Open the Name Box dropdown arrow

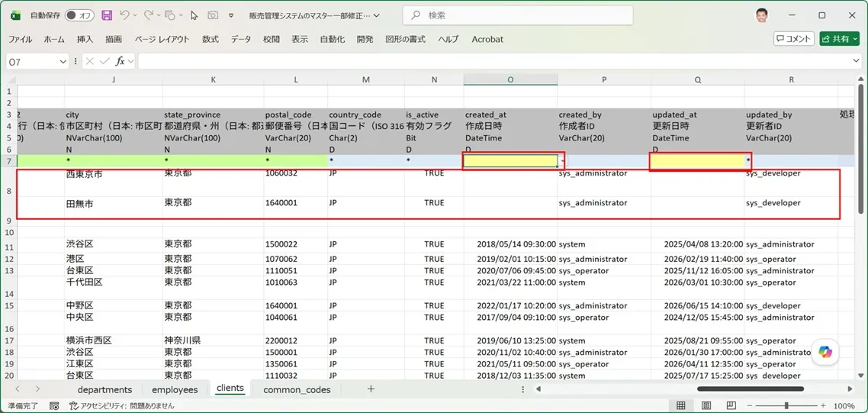click(63, 62)
